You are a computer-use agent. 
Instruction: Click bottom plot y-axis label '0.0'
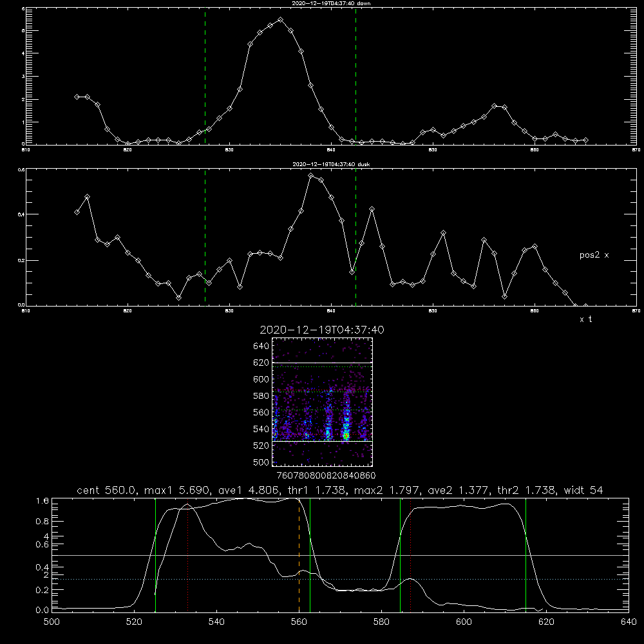click(x=43, y=611)
